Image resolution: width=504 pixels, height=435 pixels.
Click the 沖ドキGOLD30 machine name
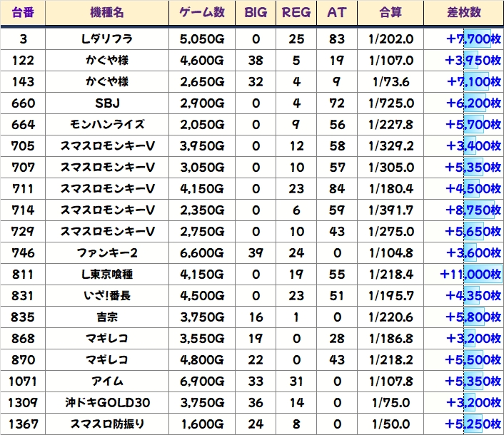[x=107, y=403]
